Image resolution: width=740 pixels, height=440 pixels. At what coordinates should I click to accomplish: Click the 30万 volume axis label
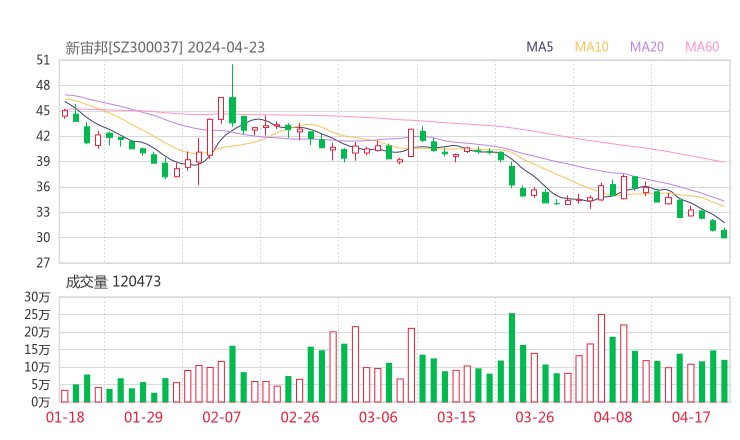(37, 297)
